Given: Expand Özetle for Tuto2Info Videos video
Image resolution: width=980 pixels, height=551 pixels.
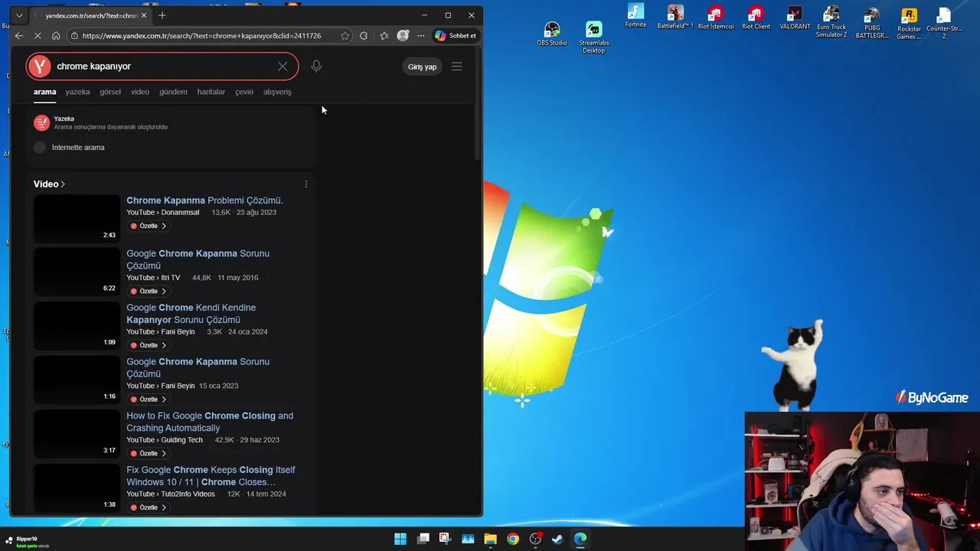Looking at the screenshot, I should point(149,507).
